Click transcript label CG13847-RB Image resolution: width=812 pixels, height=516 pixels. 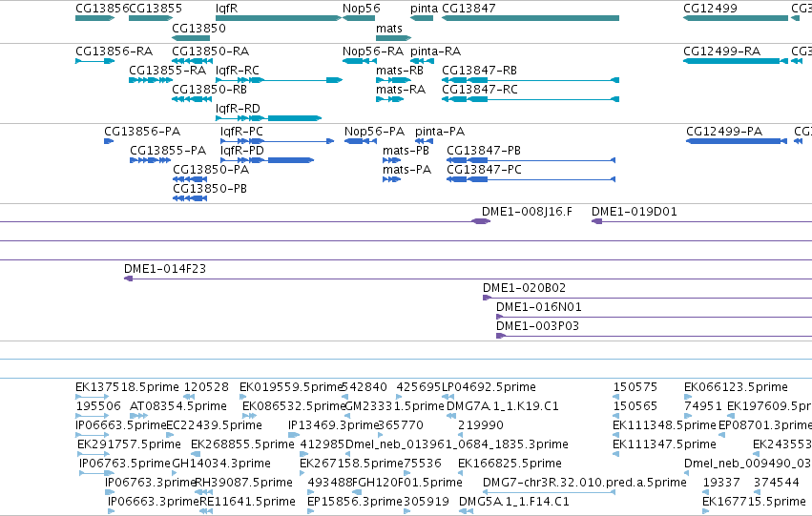[480, 71]
